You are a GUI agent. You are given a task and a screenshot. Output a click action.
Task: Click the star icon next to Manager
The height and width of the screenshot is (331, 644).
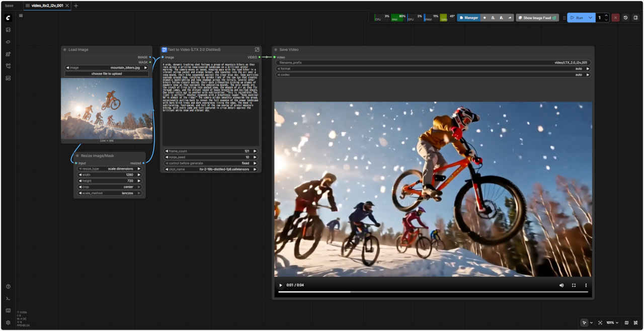click(485, 18)
